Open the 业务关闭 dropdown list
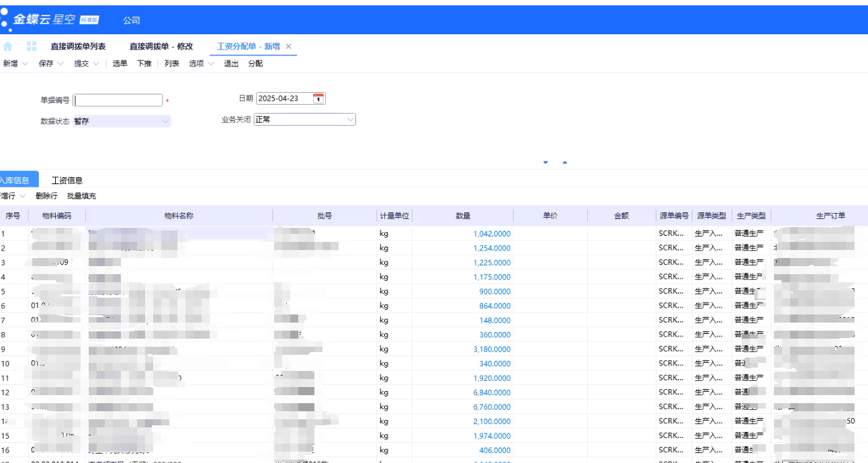Viewport: 868px width, 463px height. pyautogui.click(x=350, y=120)
